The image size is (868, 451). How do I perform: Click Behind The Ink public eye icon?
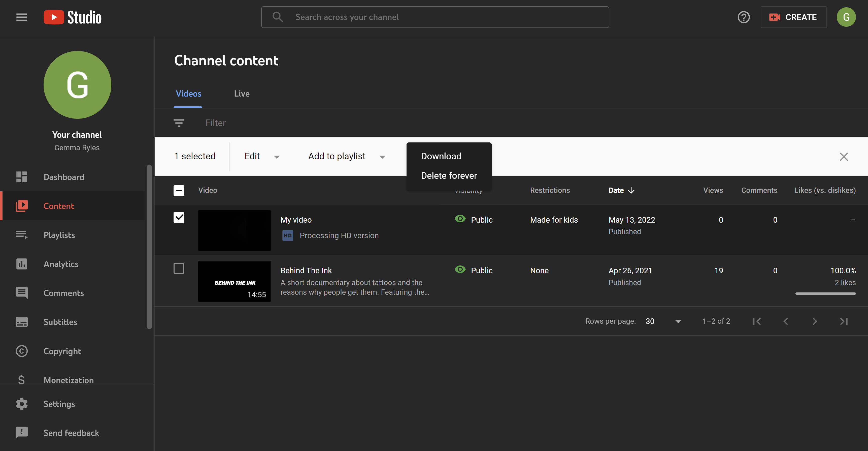coord(460,270)
